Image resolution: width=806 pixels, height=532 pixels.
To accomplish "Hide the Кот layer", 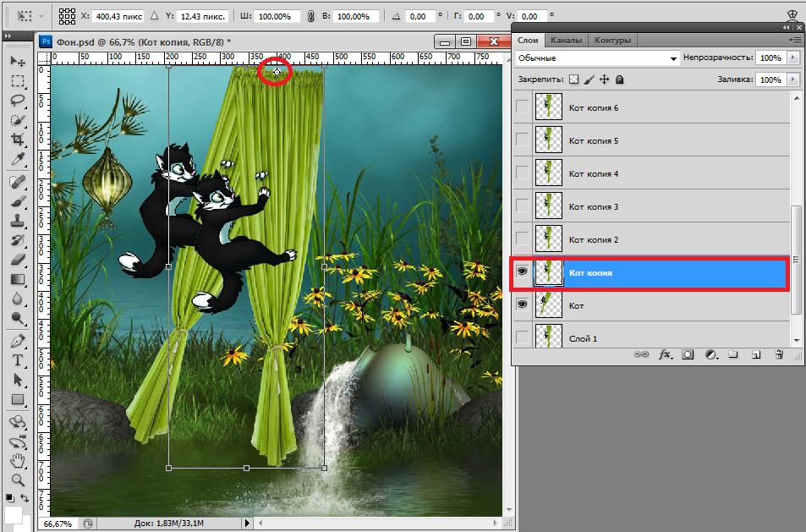I will [x=523, y=304].
